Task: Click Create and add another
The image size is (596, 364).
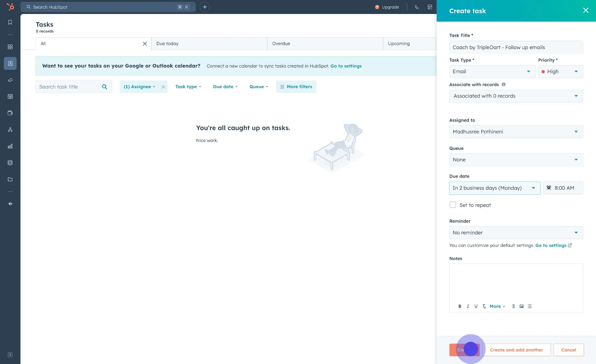Action: pyautogui.click(x=516, y=350)
